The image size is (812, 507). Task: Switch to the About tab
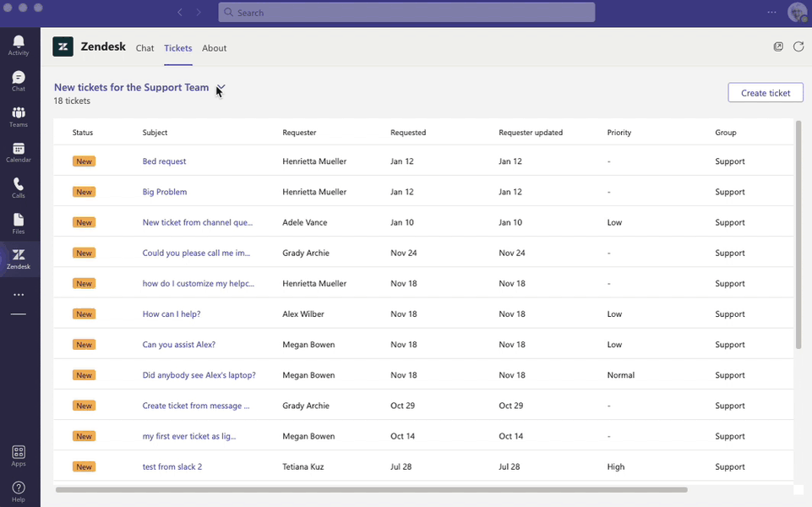coord(214,48)
